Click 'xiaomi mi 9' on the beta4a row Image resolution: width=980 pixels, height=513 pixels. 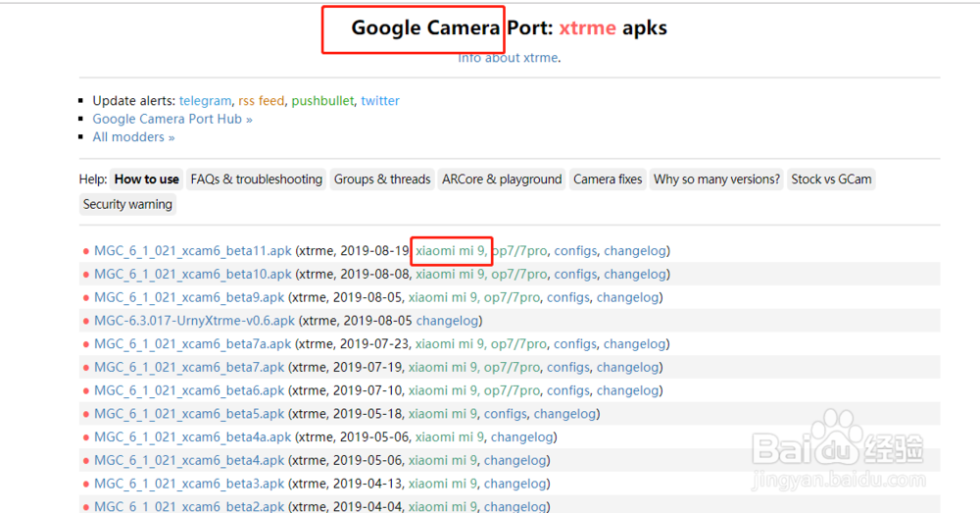(x=450, y=436)
